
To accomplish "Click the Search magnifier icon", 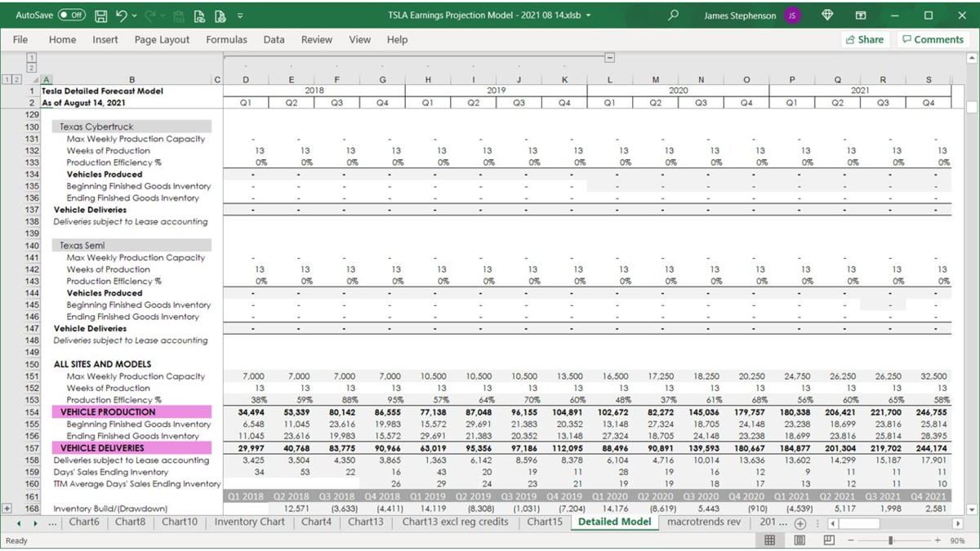I will click(x=673, y=16).
